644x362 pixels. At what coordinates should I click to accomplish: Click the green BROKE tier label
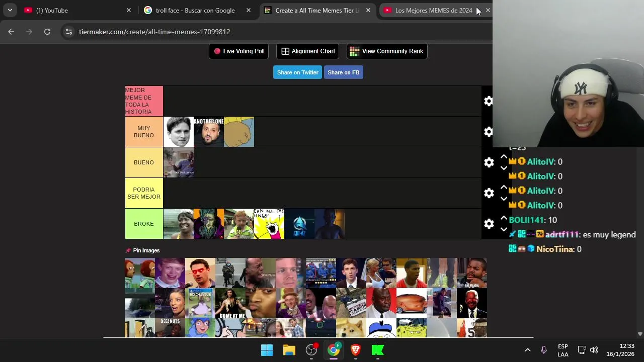(x=144, y=224)
